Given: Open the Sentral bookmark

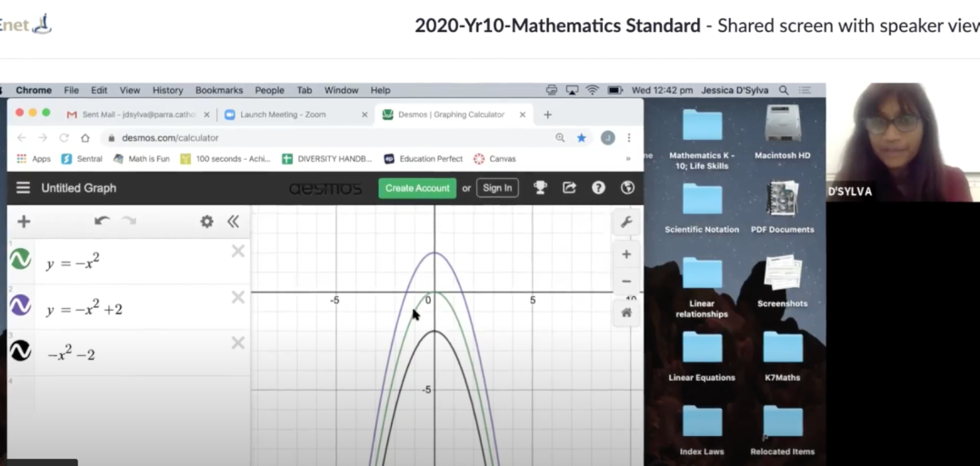Looking at the screenshot, I should coord(82,159).
